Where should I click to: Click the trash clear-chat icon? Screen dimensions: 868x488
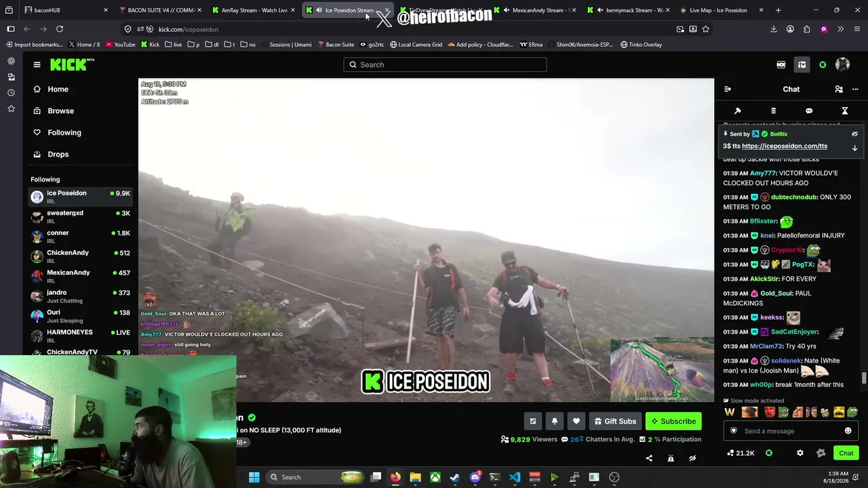(773, 110)
